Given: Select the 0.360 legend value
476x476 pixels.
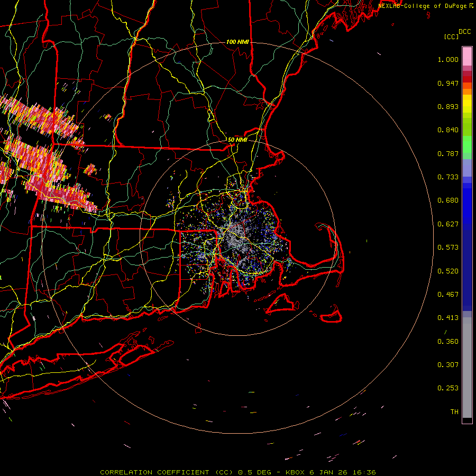Looking at the screenshot, I should (448, 342).
